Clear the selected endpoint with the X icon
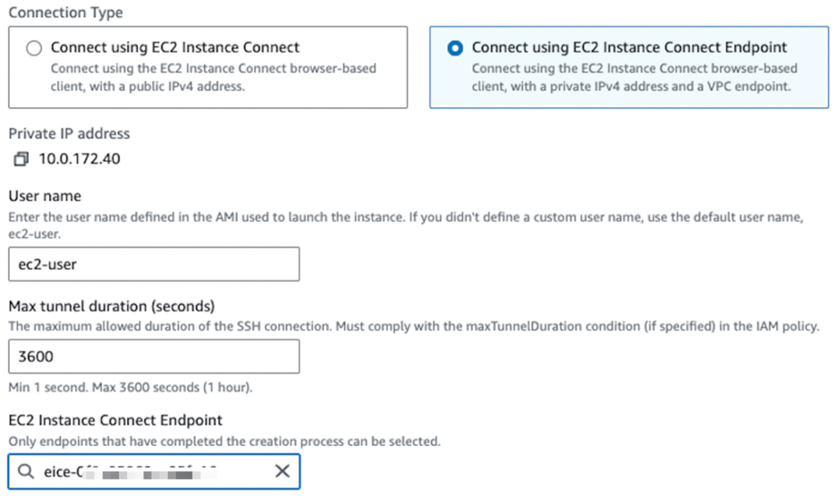This screenshot has width=837, height=504. coord(282,471)
